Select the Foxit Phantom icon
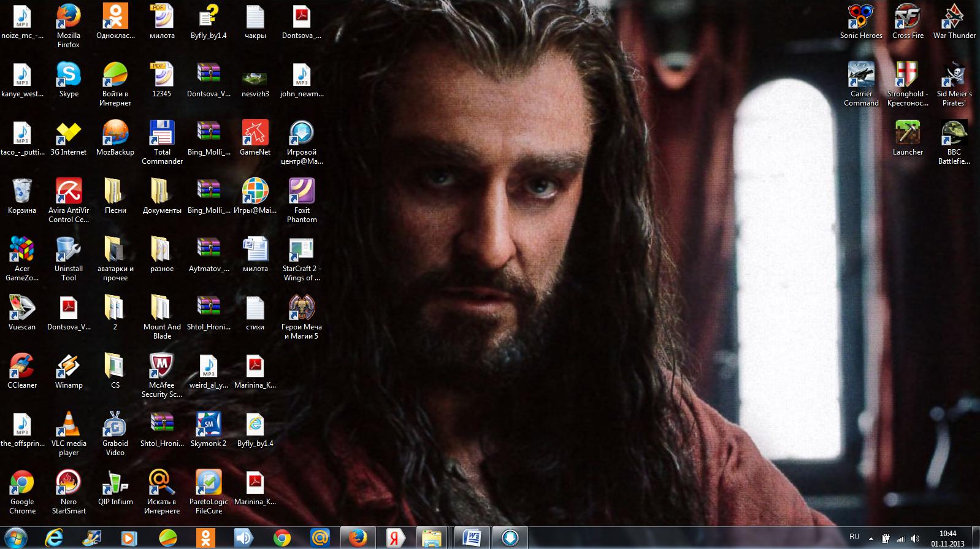 click(302, 201)
